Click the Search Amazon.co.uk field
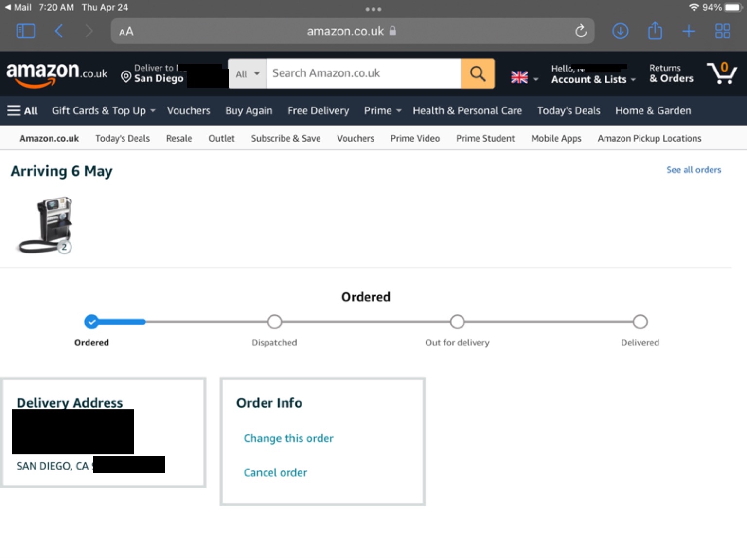The width and height of the screenshot is (747, 560). tap(364, 73)
